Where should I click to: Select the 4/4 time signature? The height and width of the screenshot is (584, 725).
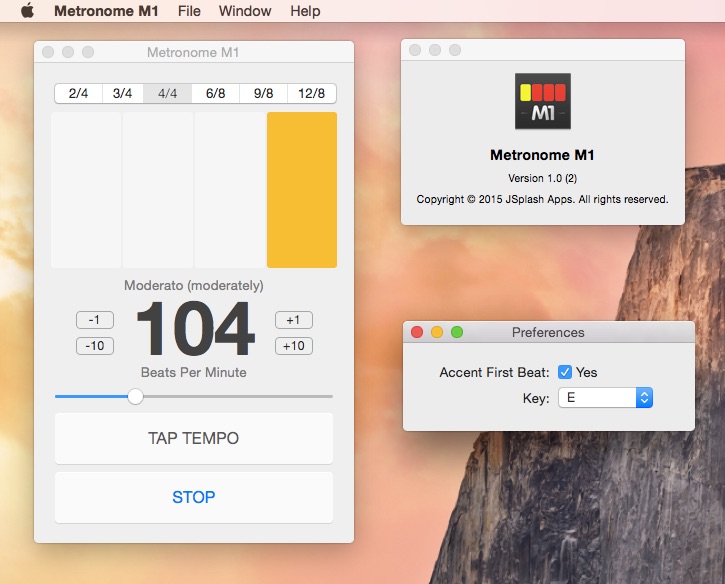click(167, 93)
